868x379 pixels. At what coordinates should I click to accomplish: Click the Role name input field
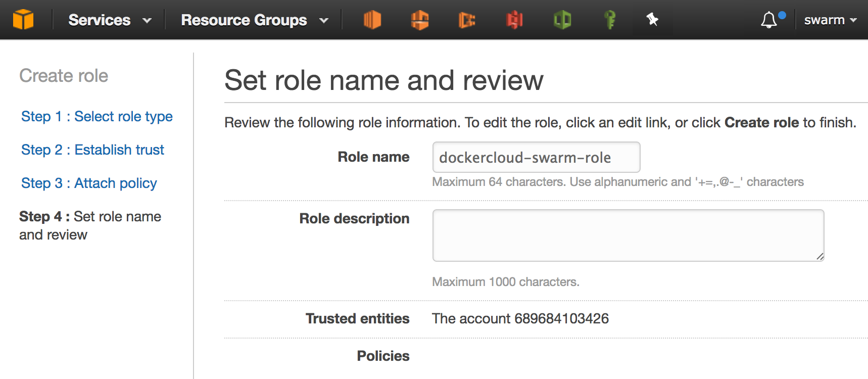pyautogui.click(x=536, y=157)
